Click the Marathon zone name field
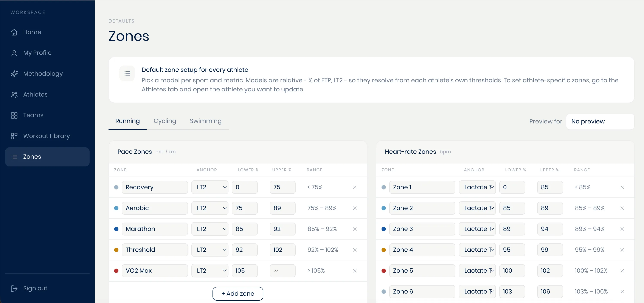 coord(155,229)
